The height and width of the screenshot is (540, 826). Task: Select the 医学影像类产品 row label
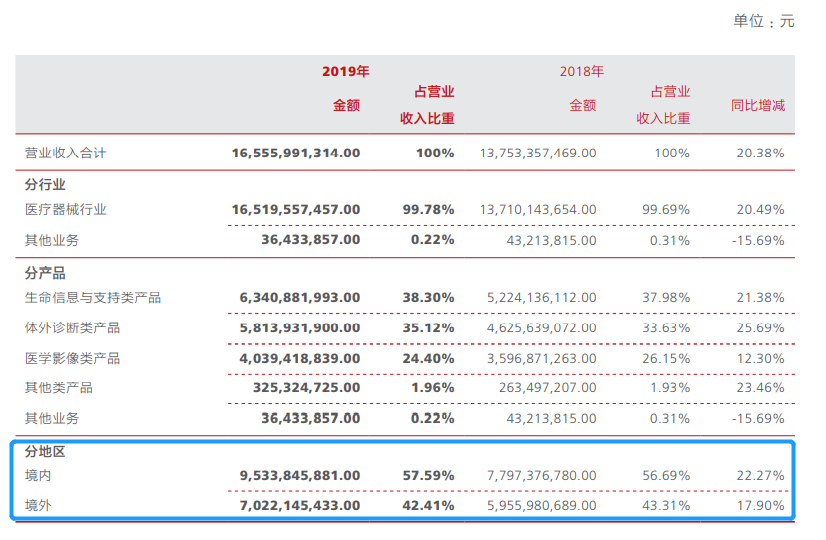72,358
